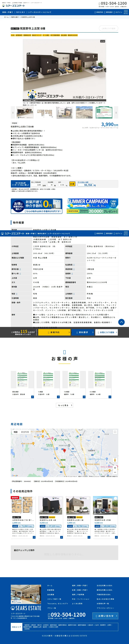Click 資料請求 in the top header
The height and width of the screenshot is (644, 129).
108,12
